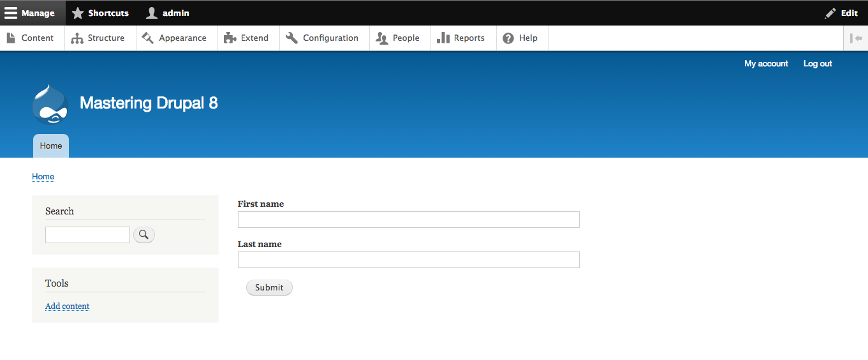Open the Reports admin menu
Image resolution: width=868 pixels, height=360 pixels.
(464, 38)
